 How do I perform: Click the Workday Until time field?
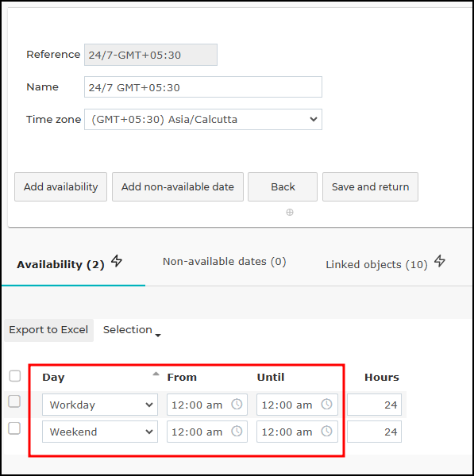coord(297,405)
